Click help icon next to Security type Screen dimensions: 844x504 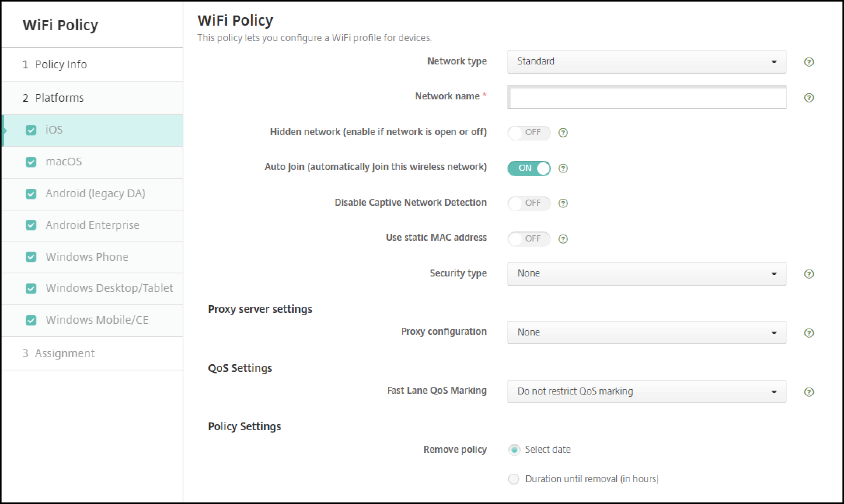(809, 274)
